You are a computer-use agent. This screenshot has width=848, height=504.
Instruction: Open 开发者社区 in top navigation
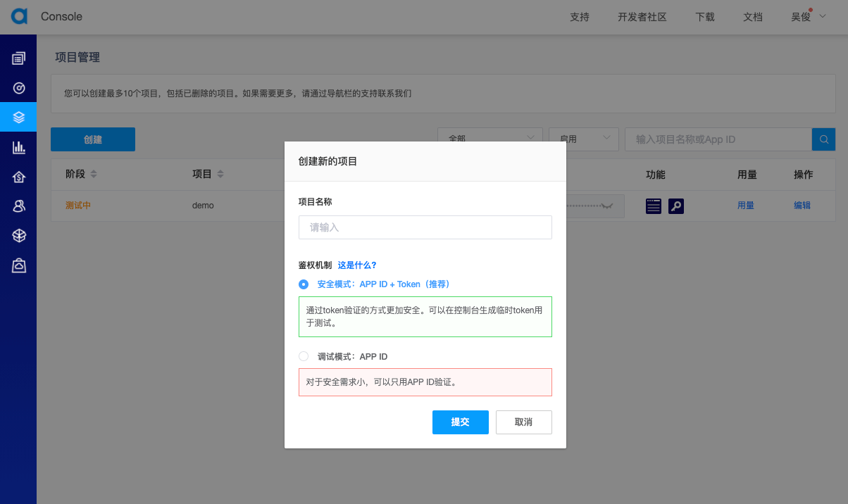coord(642,17)
